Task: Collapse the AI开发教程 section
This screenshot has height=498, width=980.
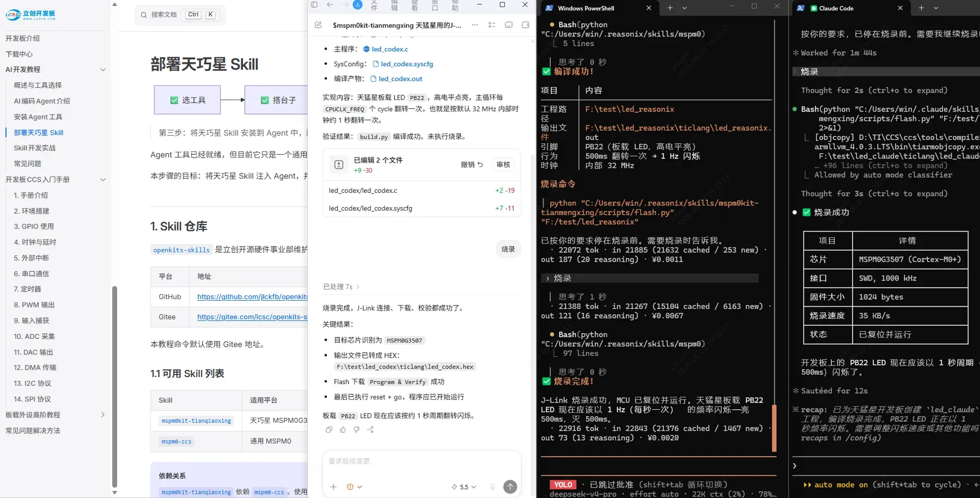Action: pos(103,70)
